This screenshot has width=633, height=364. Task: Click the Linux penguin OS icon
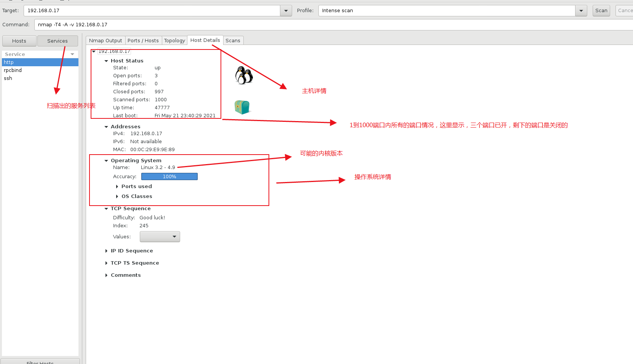tap(244, 74)
